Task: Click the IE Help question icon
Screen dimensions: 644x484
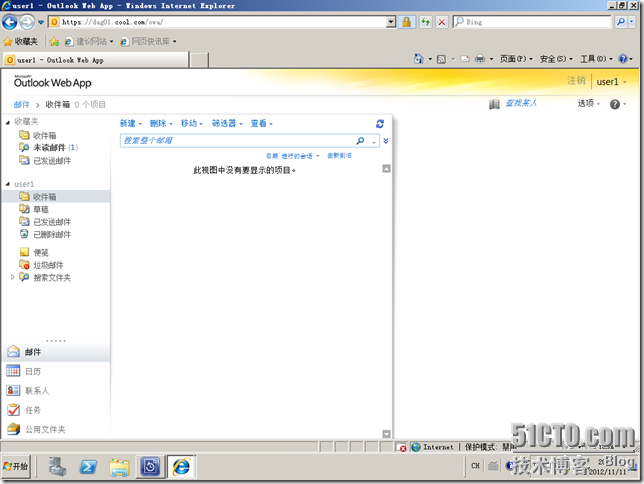Action: point(623,59)
